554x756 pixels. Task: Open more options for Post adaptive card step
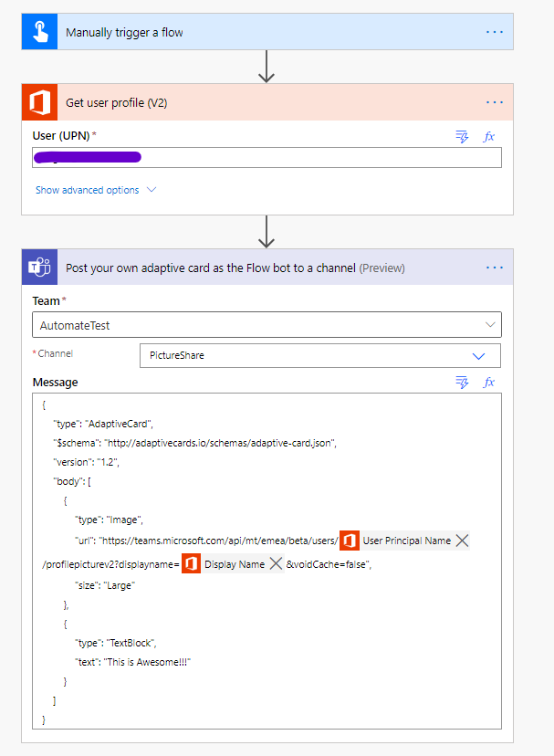(x=494, y=268)
